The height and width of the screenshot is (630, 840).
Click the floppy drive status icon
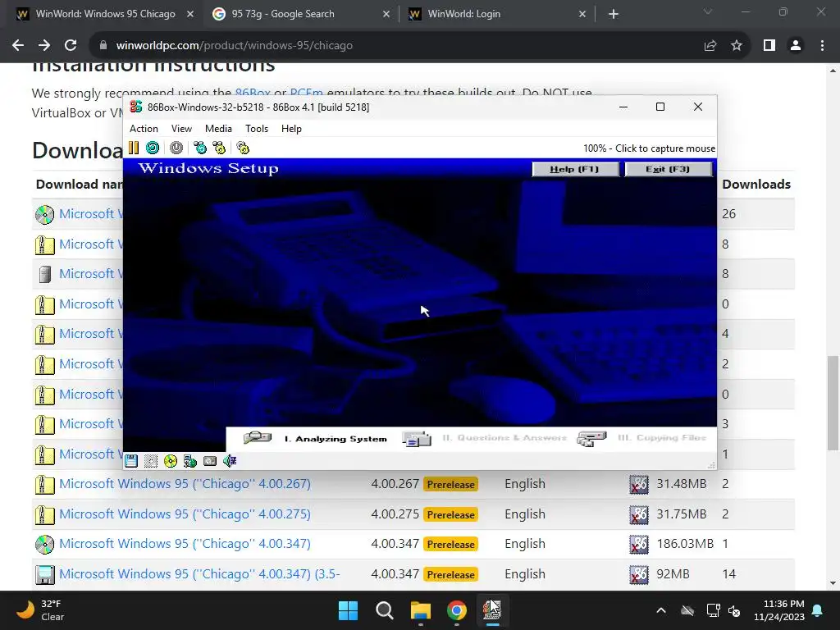[131, 461]
